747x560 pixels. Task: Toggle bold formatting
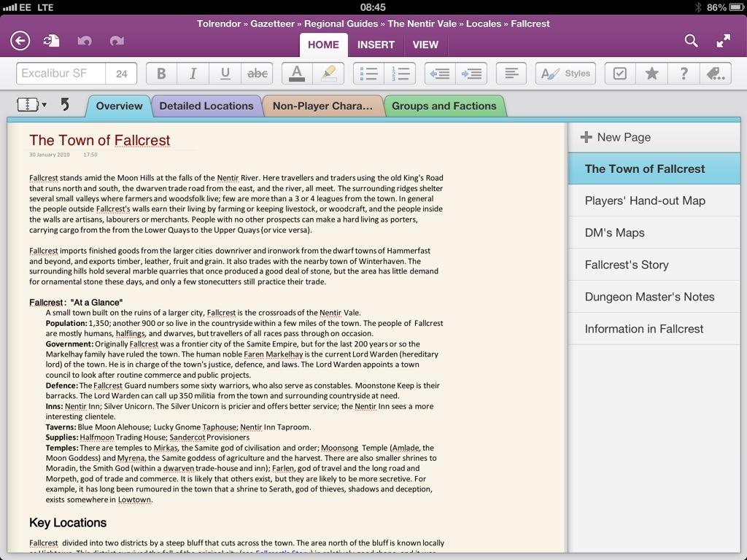[x=161, y=74]
